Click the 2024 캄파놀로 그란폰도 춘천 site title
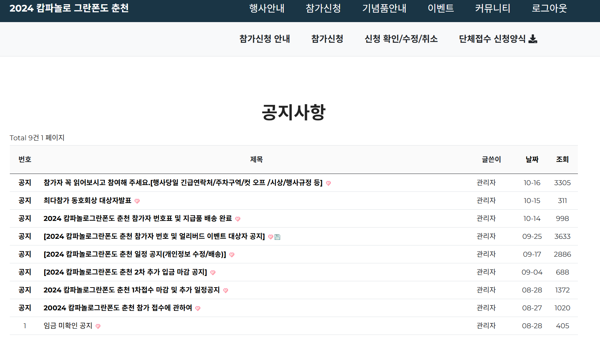Viewport: 600px width, 364px height. coord(69,8)
